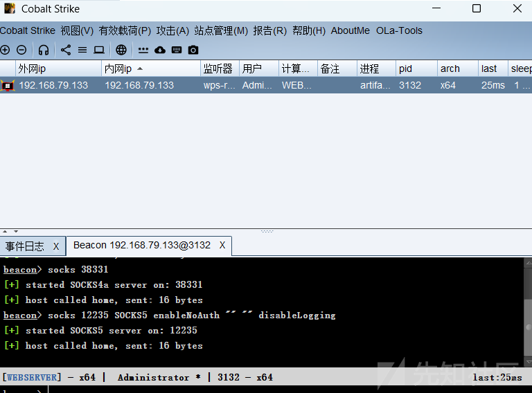
Task: Open credentials icon with dots
Action: tap(143, 50)
